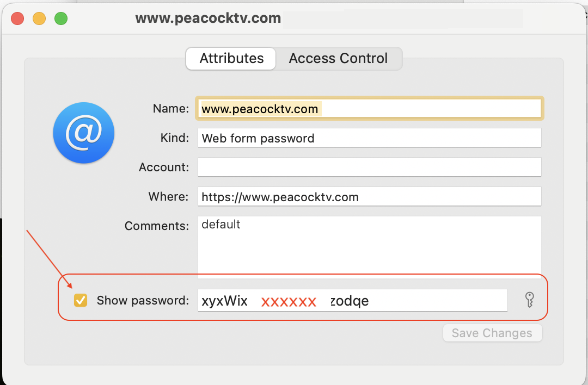Select the Attributes tab

230,58
